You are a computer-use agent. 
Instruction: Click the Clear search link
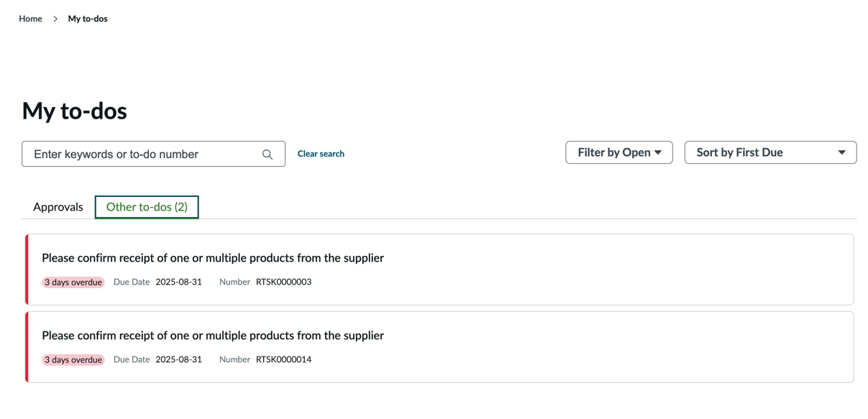[x=321, y=154]
